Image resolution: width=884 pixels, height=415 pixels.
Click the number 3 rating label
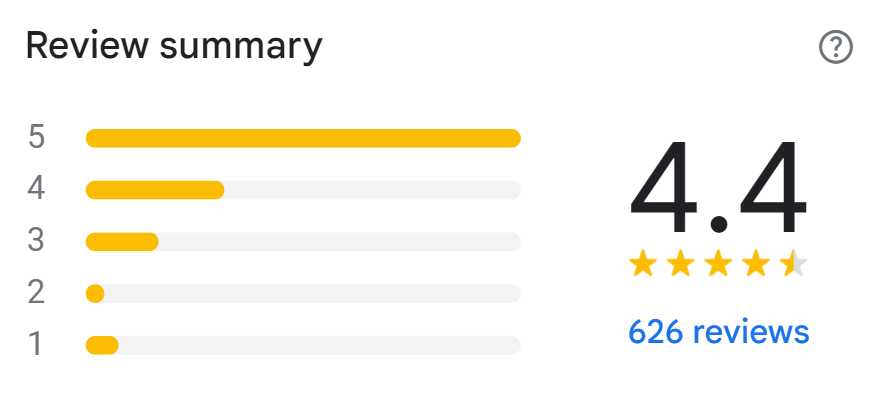tap(37, 242)
